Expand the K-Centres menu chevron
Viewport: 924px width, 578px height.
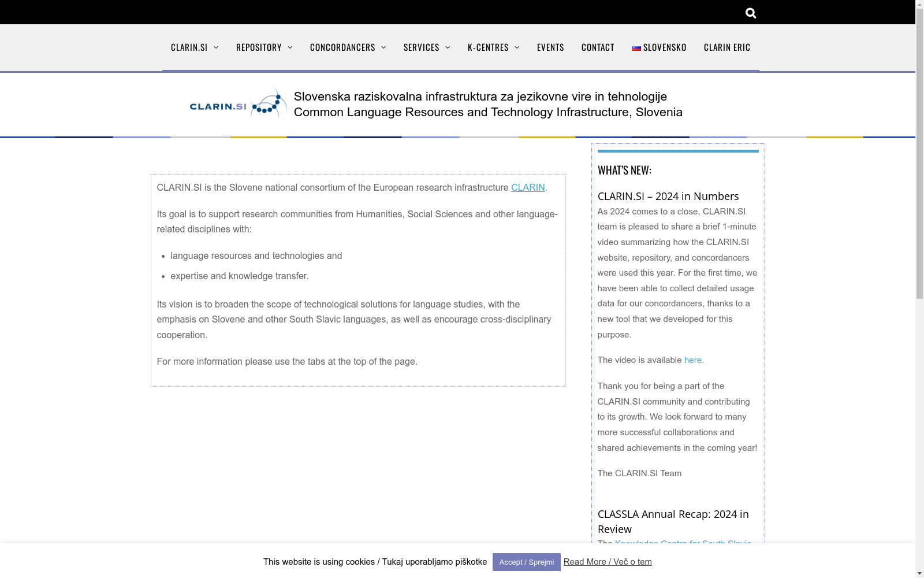[x=517, y=47]
